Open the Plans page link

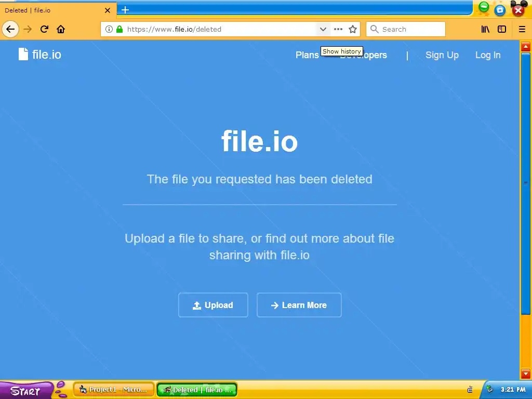point(307,55)
